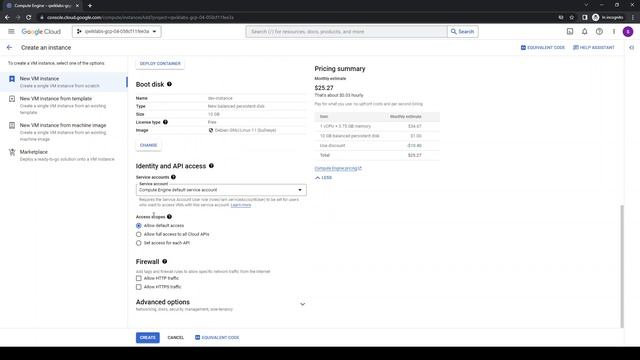Screen dimensions: 640x360
Task: Select New VM instance from template option
Action: tap(64, 105)
